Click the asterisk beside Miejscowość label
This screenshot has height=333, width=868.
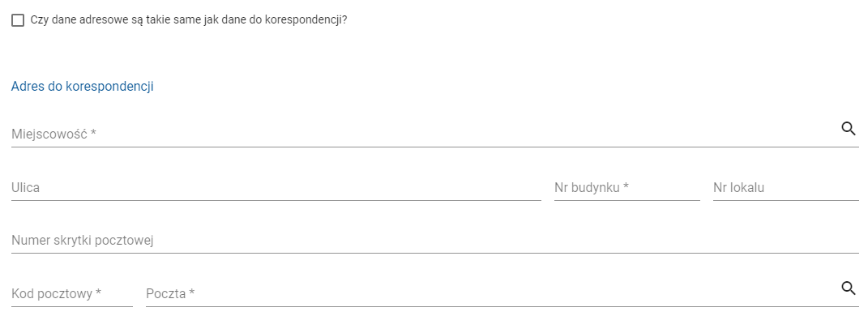click(93, 134)
